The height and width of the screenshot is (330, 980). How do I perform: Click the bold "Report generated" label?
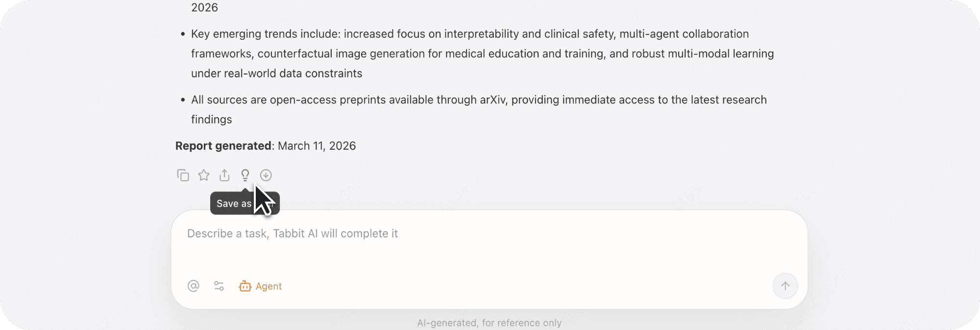223,146
